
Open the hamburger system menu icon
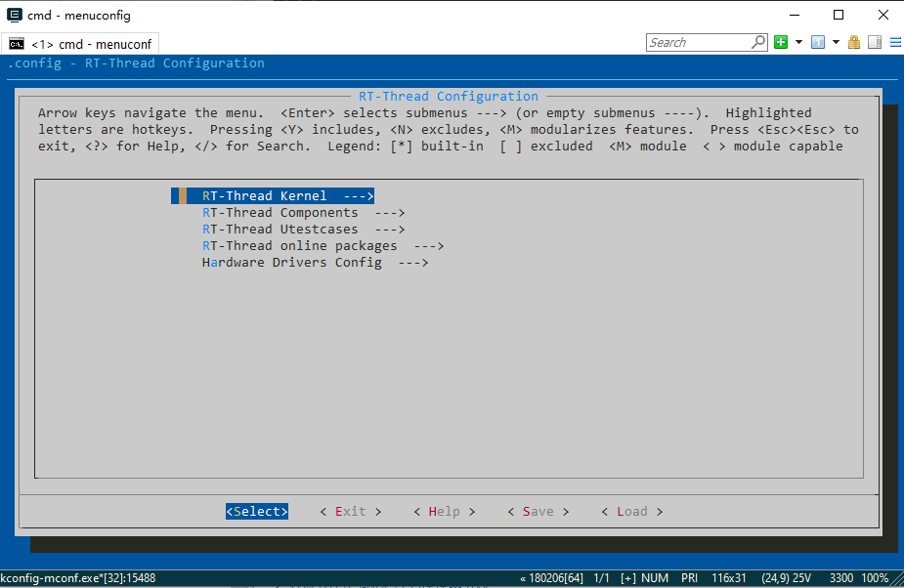893,42
